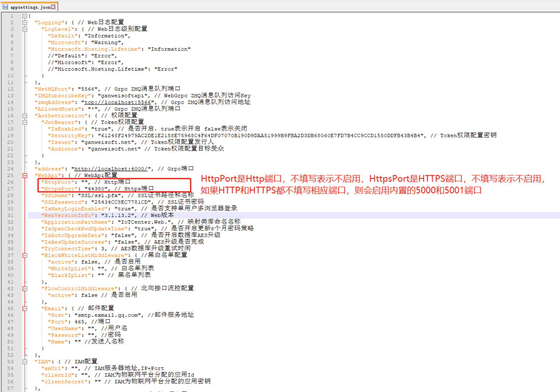Place cursor on the "WebVersionInfo" key
The width and height of the screenshot is (560, 392).
point(68,215)
